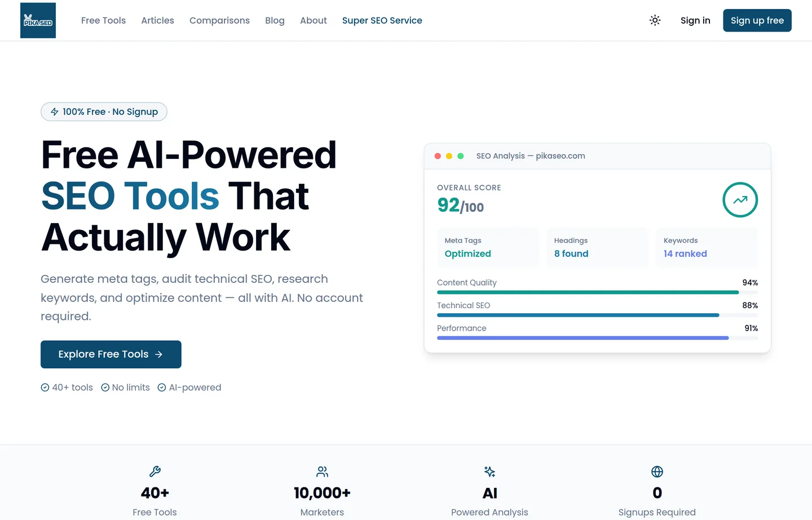
Task: Click the wrench icon above 40+
Action: [155, 472]
